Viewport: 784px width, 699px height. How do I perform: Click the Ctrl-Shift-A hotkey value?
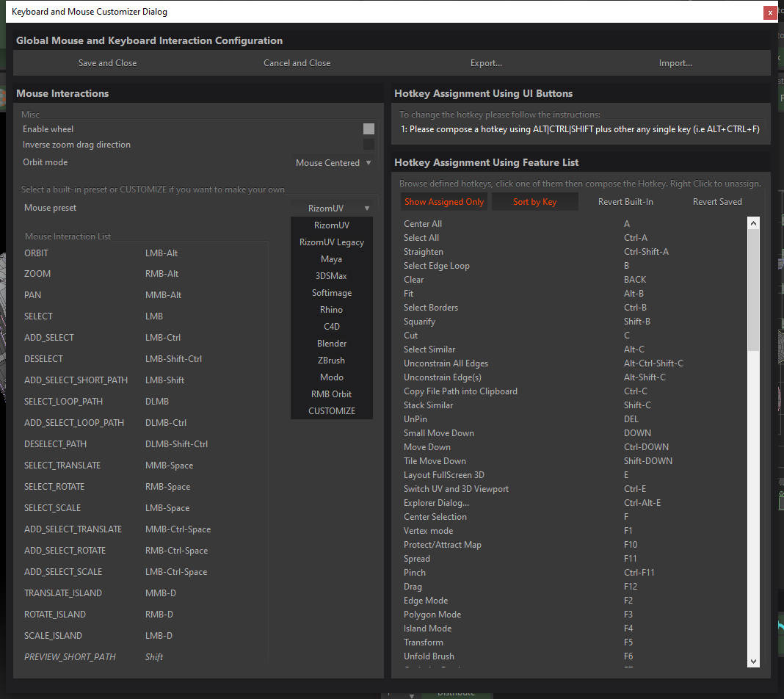(x=646, y=252)
